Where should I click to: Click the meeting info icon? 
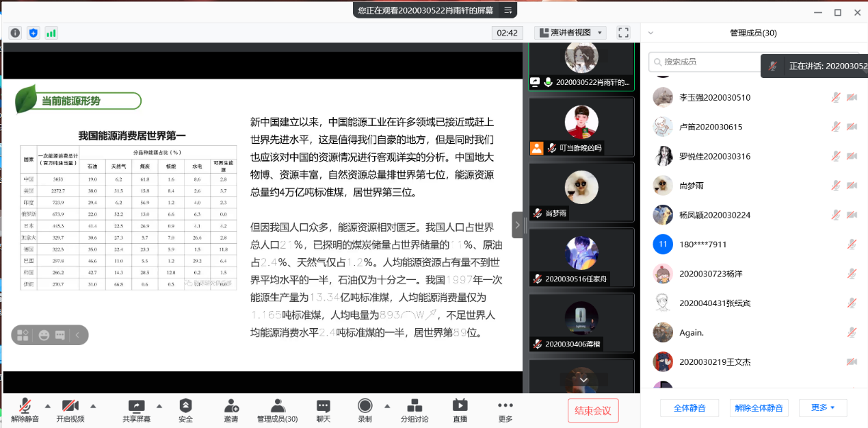(x=15, y=32)
